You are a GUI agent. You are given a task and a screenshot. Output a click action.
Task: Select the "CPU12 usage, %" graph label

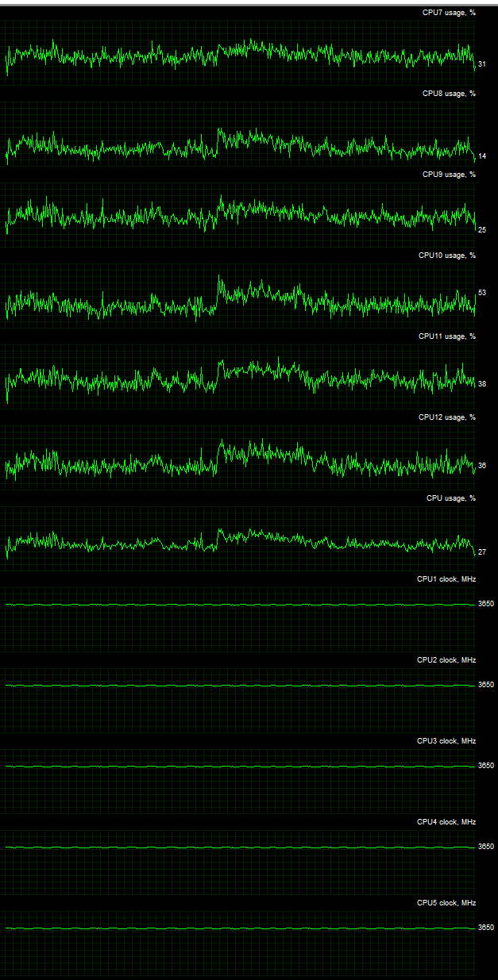point(447,417)
